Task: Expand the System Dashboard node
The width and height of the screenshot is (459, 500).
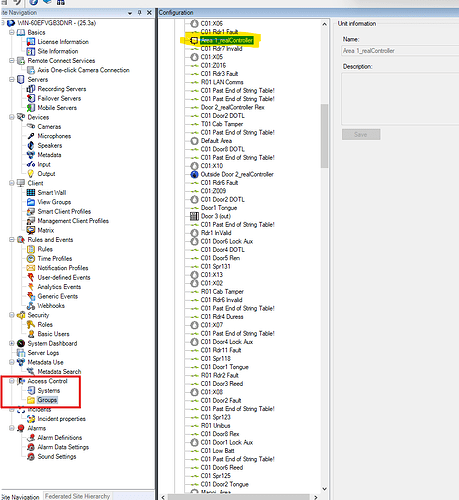Action: pos(12,343)
